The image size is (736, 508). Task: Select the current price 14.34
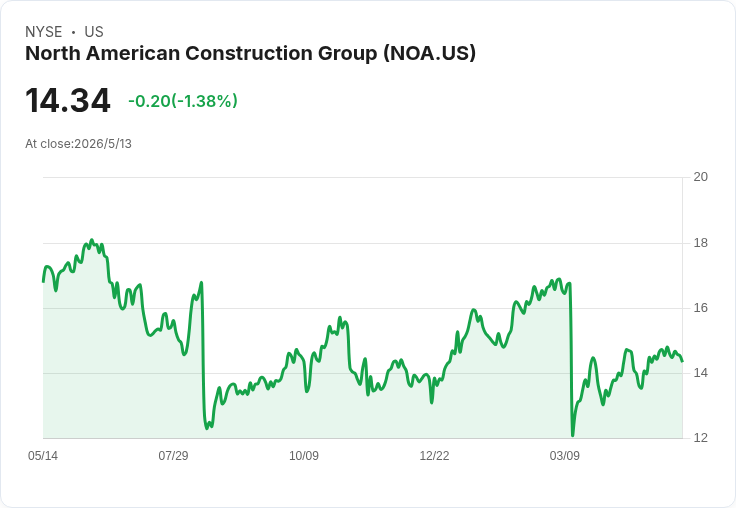[68, 100]
